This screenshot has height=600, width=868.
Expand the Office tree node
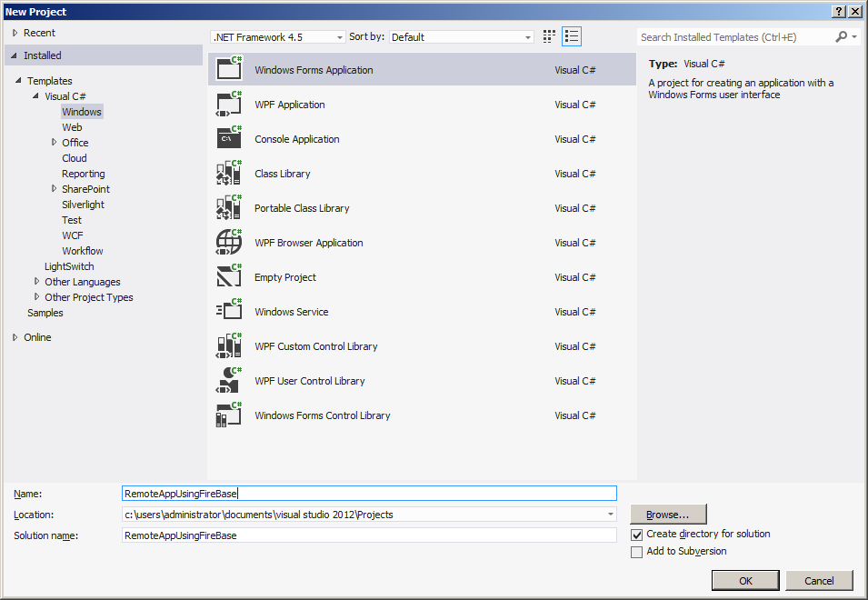pyautogui.click(x=54, y=142)
